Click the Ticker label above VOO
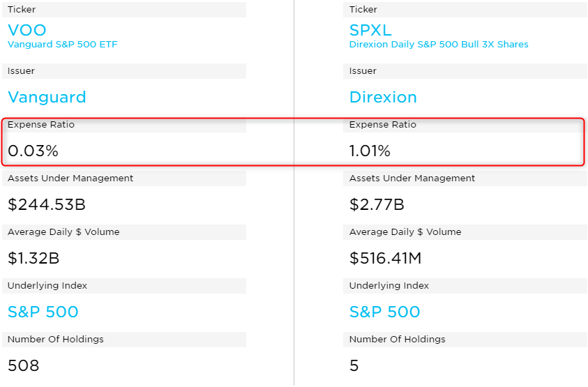 [22, 9]
